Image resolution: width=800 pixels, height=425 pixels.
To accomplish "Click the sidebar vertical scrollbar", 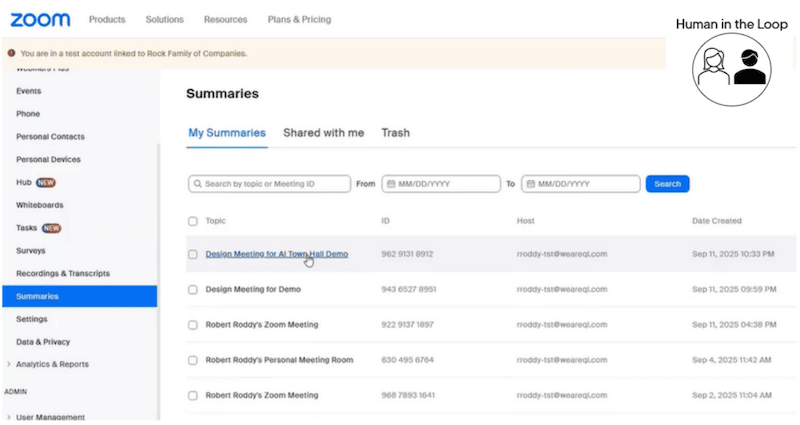I will coord(159,281).
